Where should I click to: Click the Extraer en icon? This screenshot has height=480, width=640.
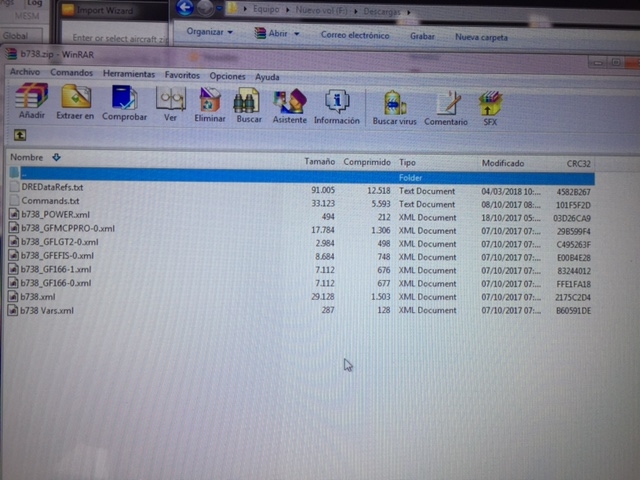[76, 101]
